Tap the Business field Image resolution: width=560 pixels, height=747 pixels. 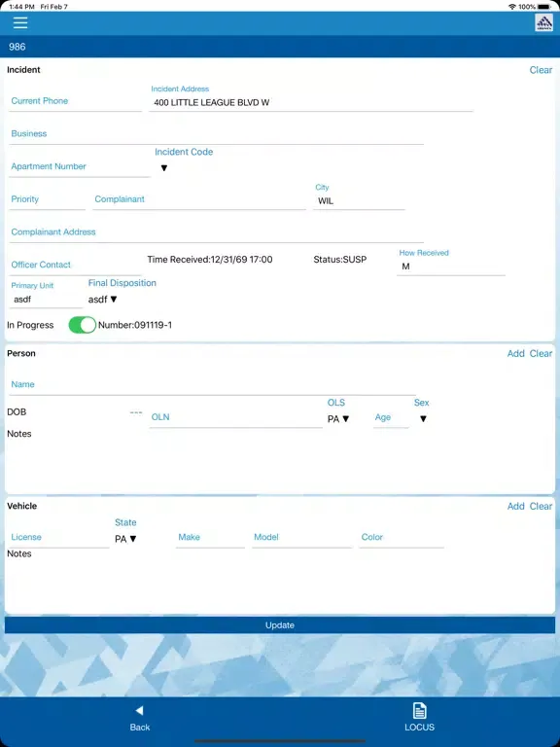(x=216, y=134)
